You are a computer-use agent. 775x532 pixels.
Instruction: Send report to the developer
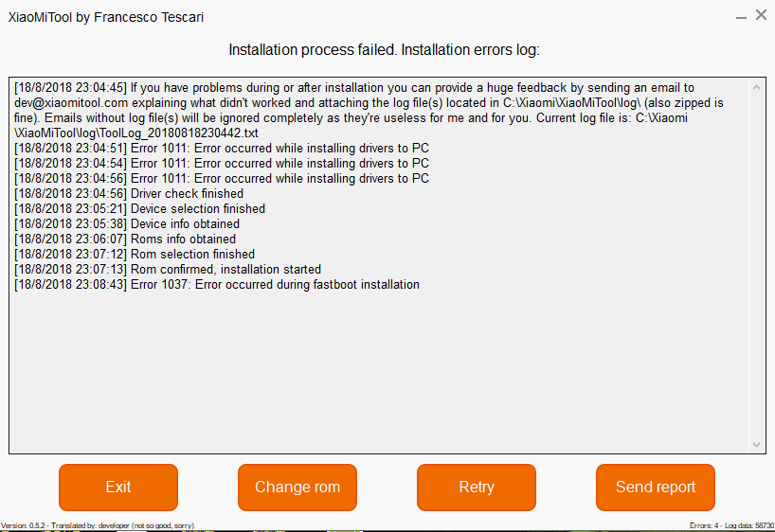655,488
